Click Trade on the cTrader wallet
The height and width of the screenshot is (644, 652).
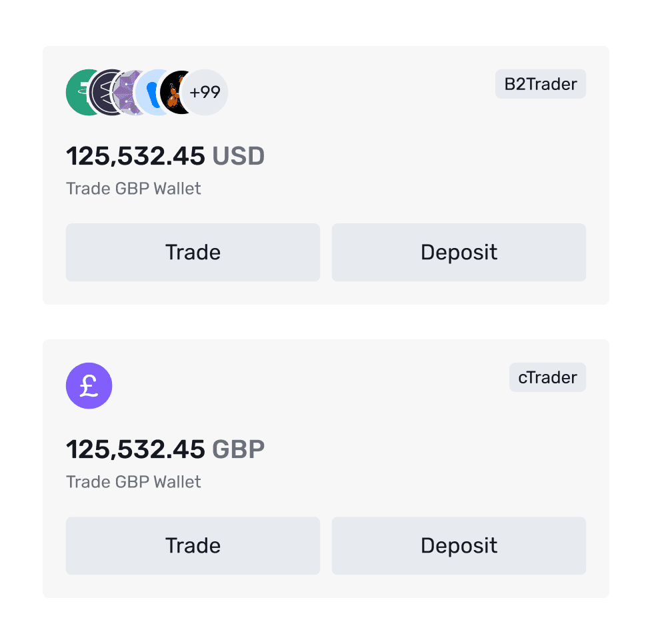point(193,545)
